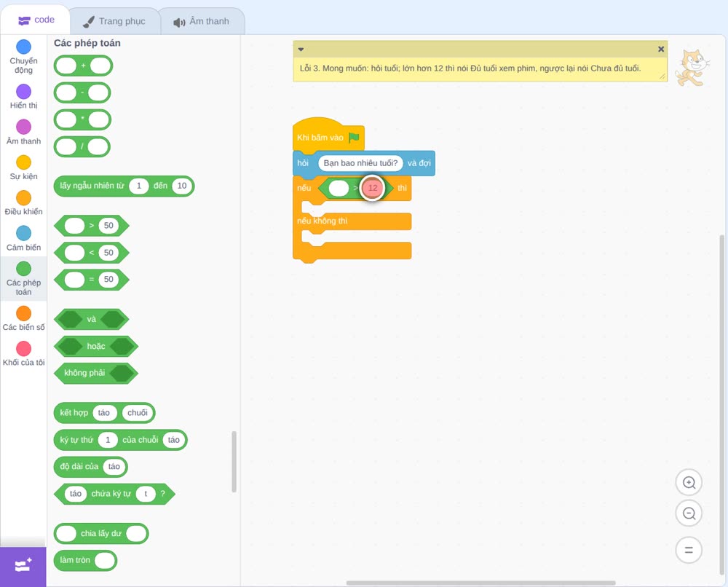Click the green flag on the hat block
The width and height of the screenshot is (728, 587).
[354, 137]
